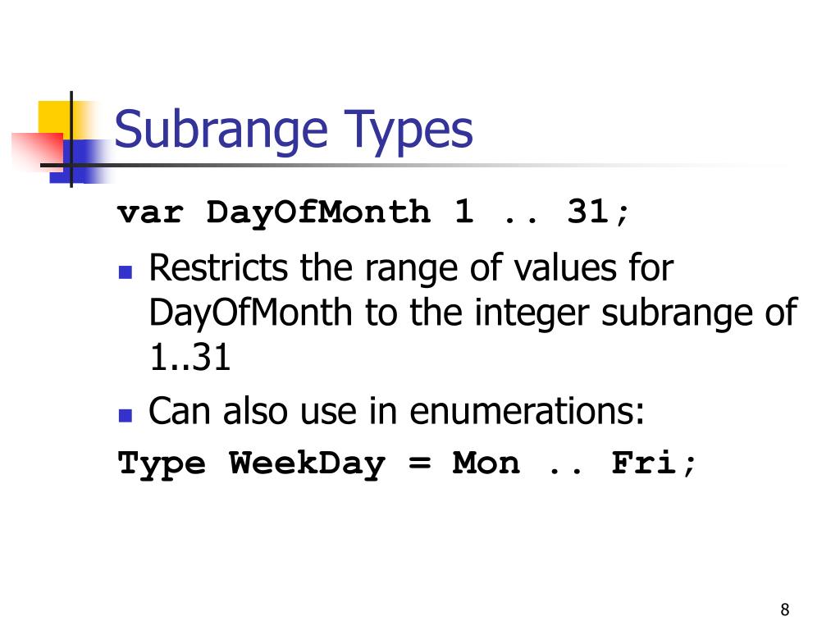Image resolution: width=840 pixels, height=630 pixels.
Task: Click the '1..31' text in the bullet
Action: pos(190,358)
